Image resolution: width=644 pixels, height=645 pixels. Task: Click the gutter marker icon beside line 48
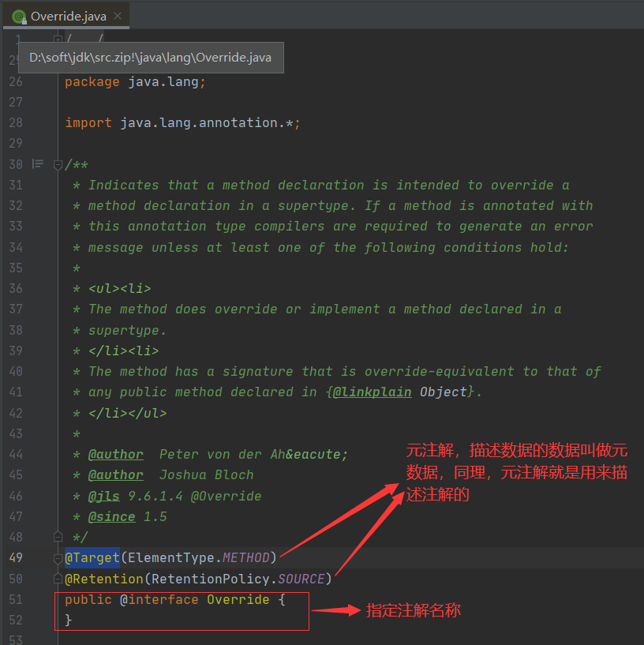[58, 537]
